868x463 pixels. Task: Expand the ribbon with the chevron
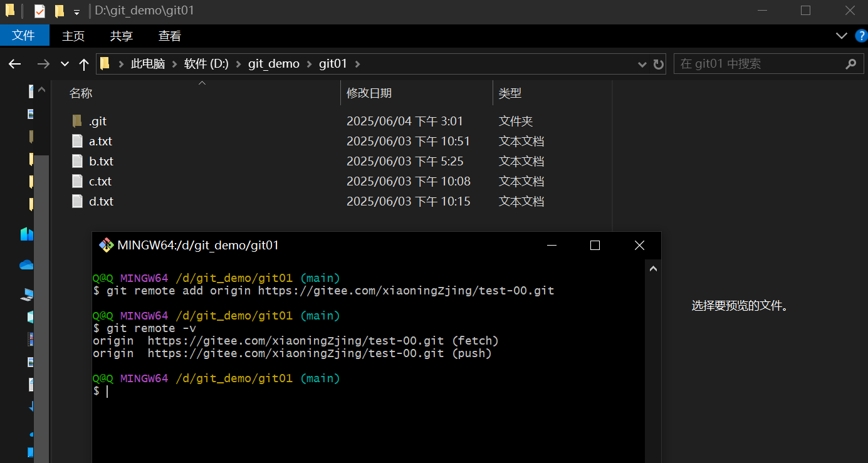(x=842, y=36)
